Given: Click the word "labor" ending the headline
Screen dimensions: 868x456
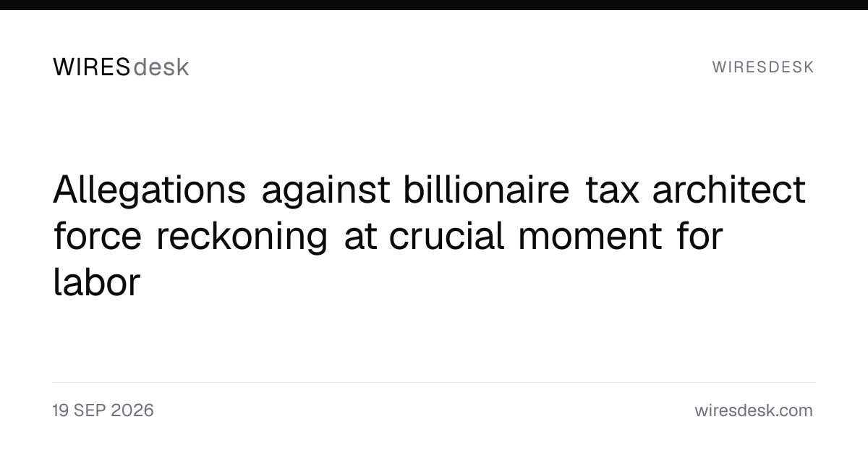Looking at the screenshot, I should [95, 282].
